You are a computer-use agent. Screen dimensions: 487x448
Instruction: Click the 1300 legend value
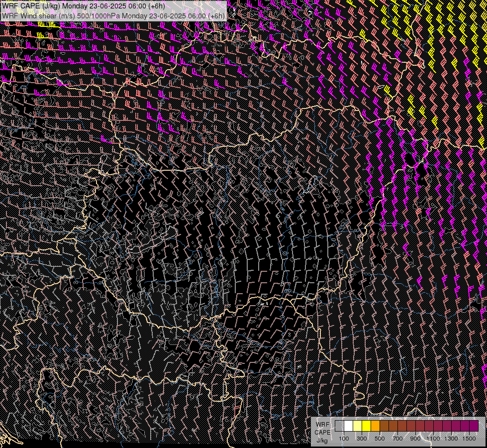tap(451, 439)
